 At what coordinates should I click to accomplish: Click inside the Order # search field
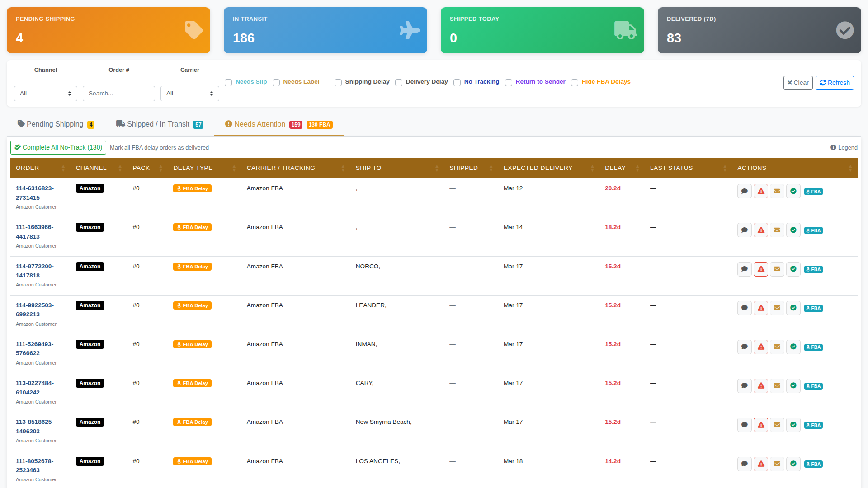click(118, 93)
